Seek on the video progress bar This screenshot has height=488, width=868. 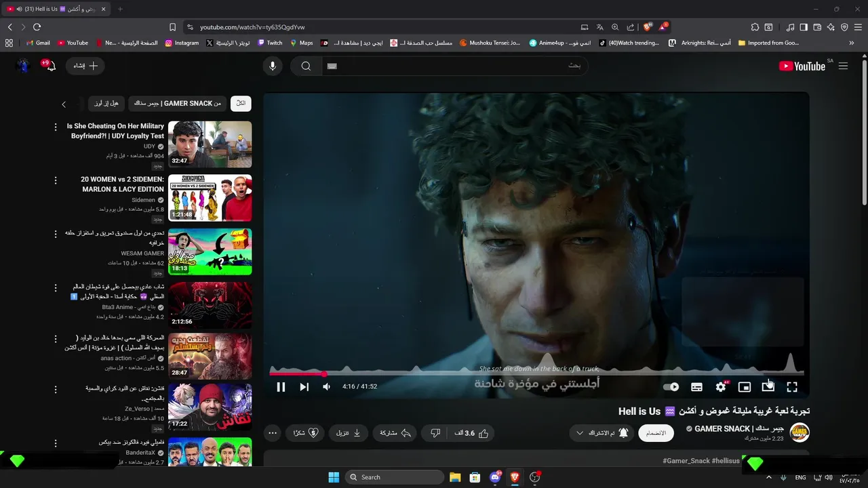[x=536, y=373]
